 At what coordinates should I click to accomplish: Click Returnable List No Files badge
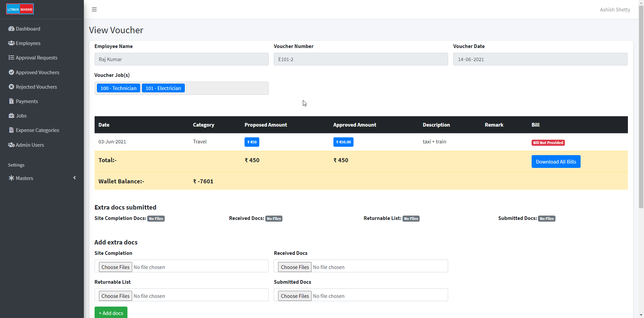[x=411, y=219]
